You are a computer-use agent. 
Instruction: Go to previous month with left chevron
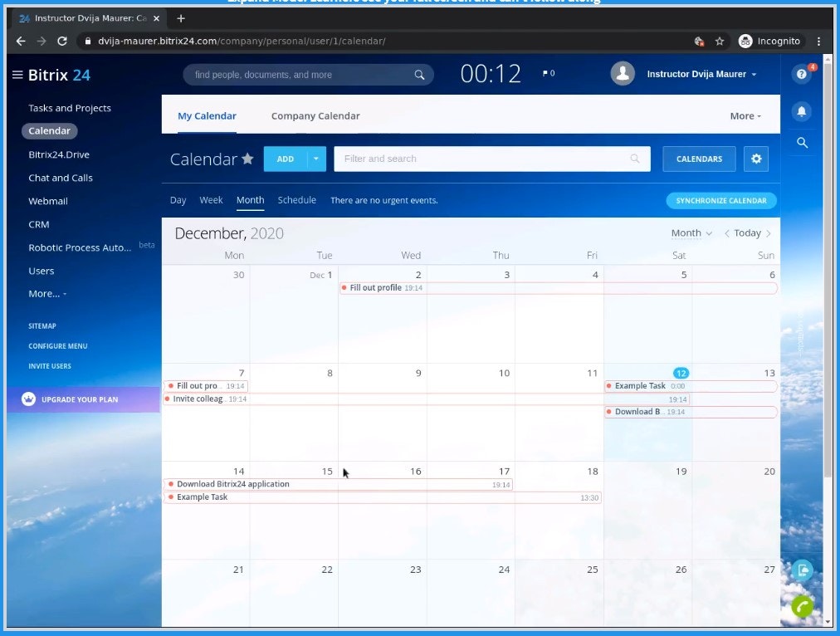pos(726,233)
